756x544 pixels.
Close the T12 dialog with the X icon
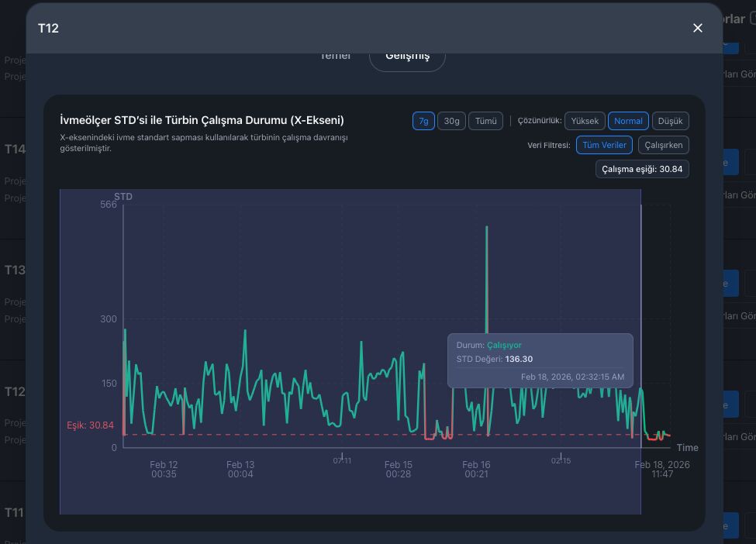point(697,28)
